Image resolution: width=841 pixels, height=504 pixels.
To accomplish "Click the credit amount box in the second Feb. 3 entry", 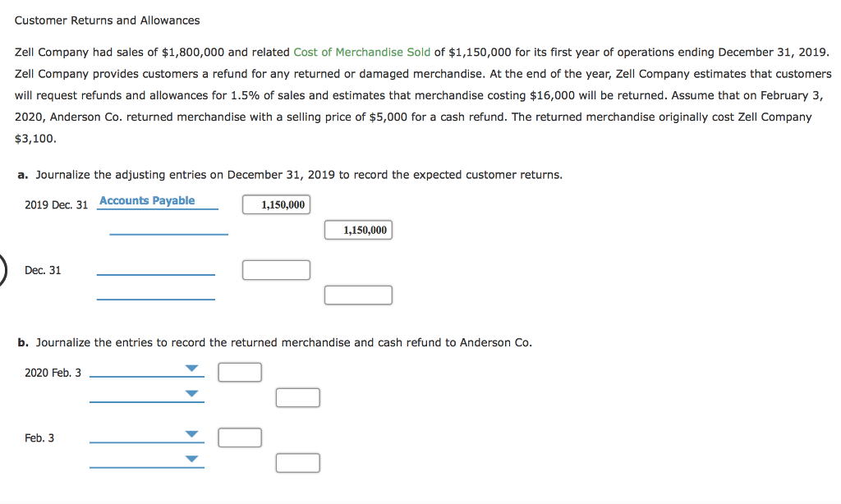I will [x=297, y=462].
